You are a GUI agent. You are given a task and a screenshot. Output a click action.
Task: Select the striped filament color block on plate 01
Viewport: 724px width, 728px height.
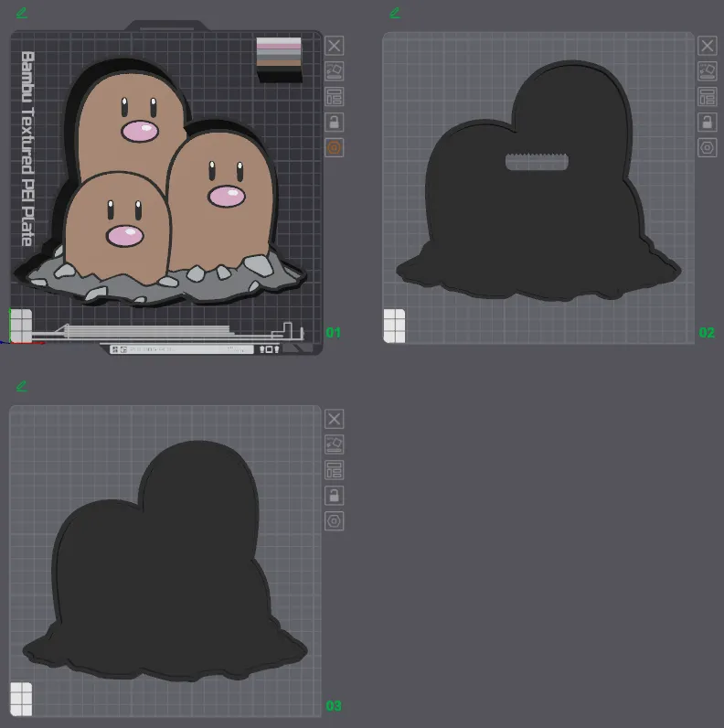[x=279, y=57]
